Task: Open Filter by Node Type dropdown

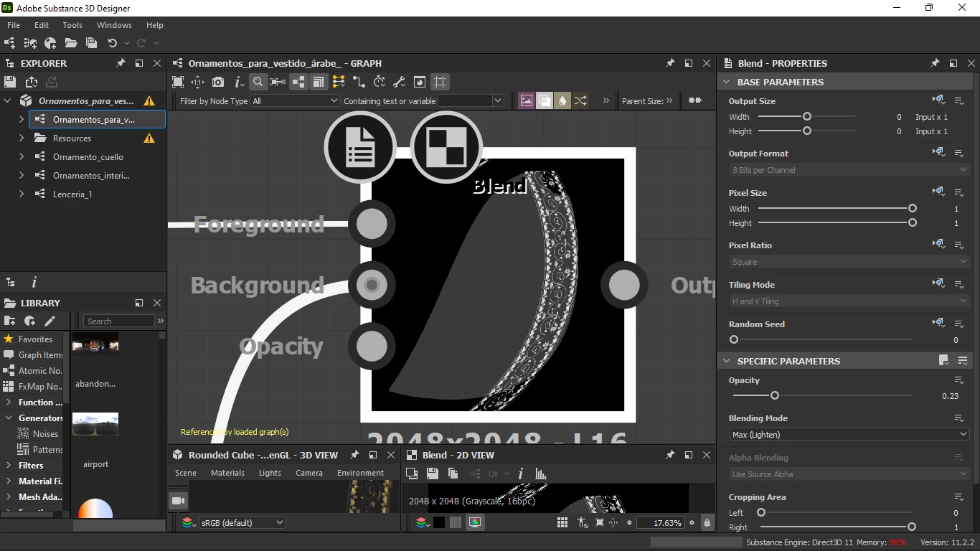Action: (x=294, y=101)
